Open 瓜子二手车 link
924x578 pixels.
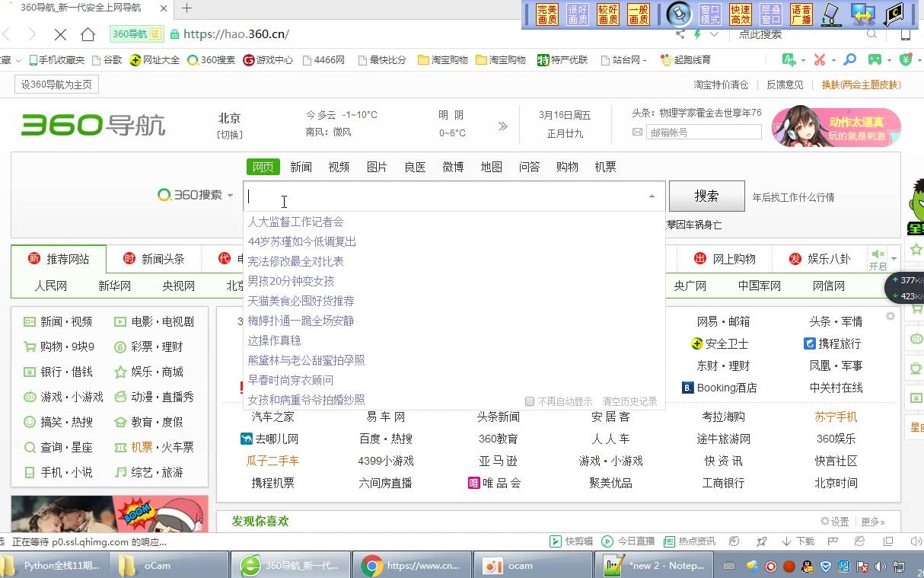click(272, 461)
